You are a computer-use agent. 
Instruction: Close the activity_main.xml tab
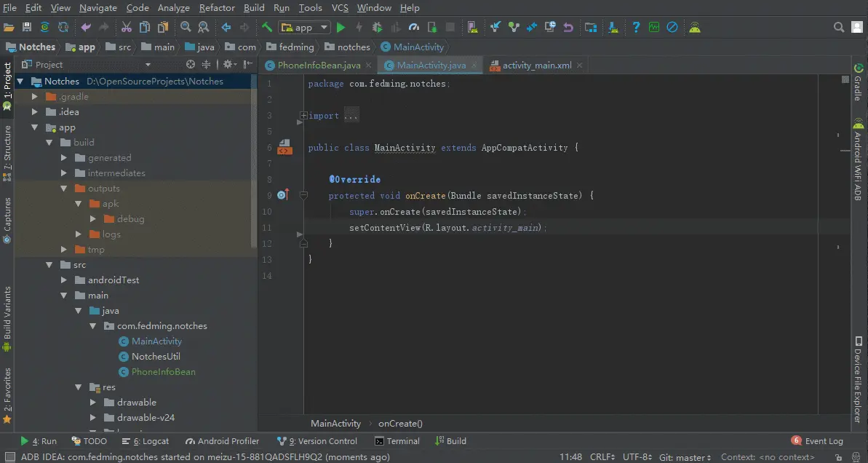[x=580, y=65]
